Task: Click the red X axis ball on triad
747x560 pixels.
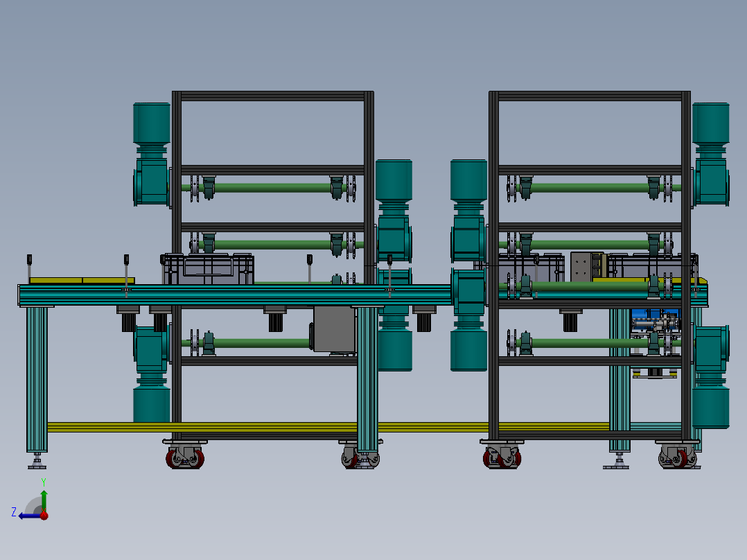Action: [44, 515]
